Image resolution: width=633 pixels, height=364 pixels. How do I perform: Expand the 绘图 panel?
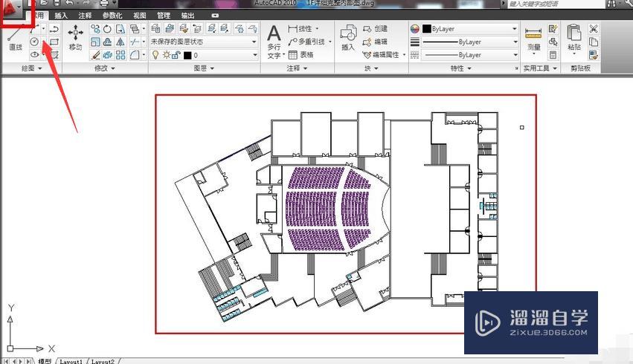pos(31,68)
